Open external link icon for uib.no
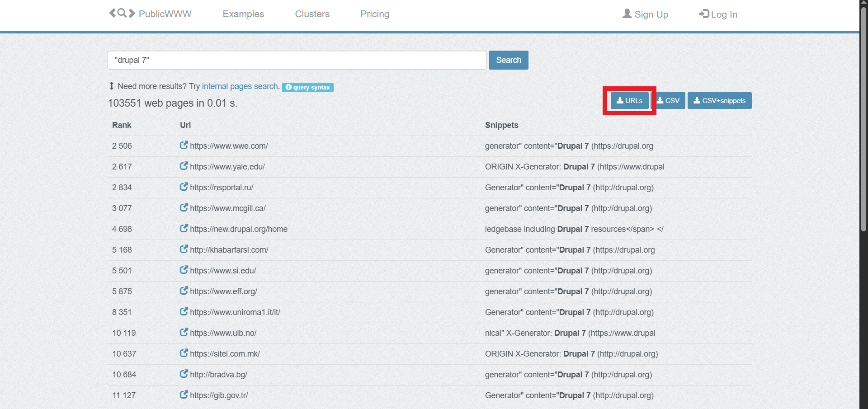 point(184,332)
